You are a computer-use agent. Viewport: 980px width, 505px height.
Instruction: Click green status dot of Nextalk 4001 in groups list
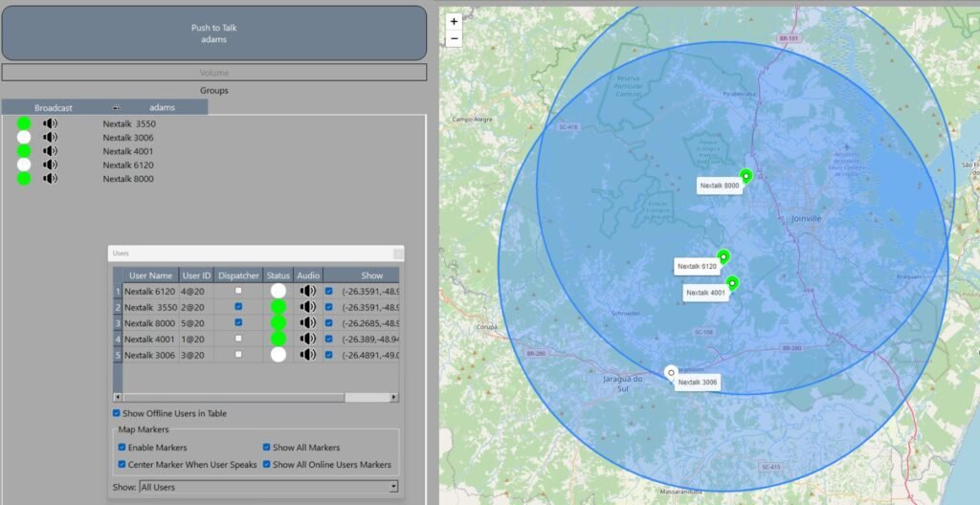point(24,151)
